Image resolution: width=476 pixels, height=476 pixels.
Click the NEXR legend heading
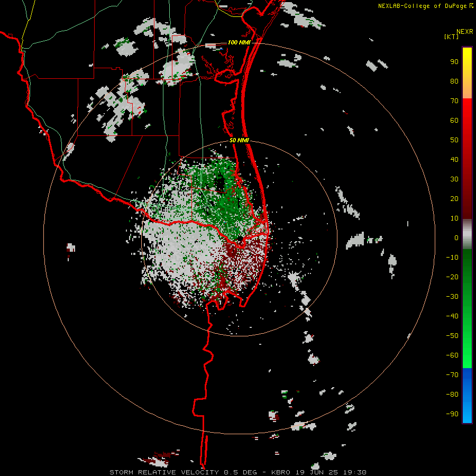coord(464,32)
